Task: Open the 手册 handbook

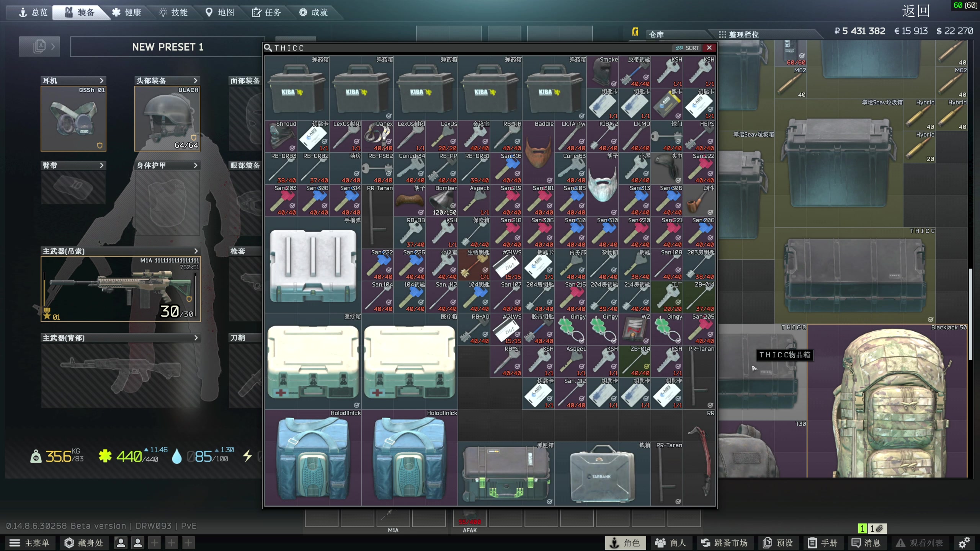Action: [823, 543]
